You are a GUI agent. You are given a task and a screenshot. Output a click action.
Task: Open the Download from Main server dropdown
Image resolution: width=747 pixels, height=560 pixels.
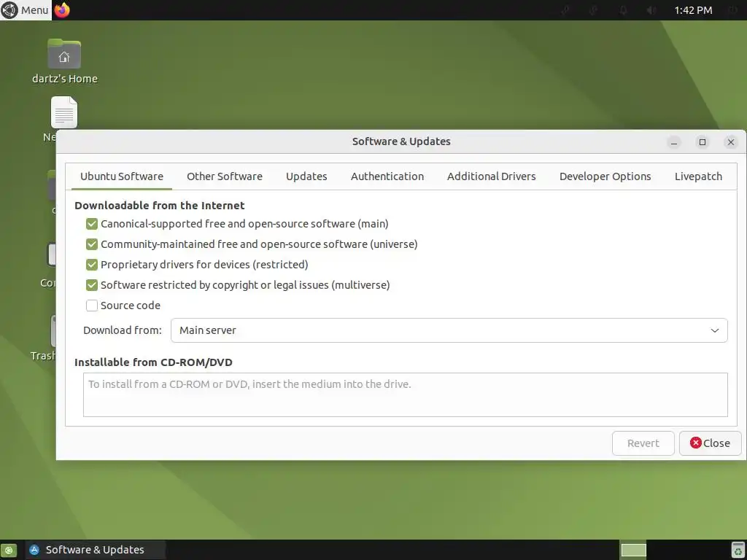[449, 330]
